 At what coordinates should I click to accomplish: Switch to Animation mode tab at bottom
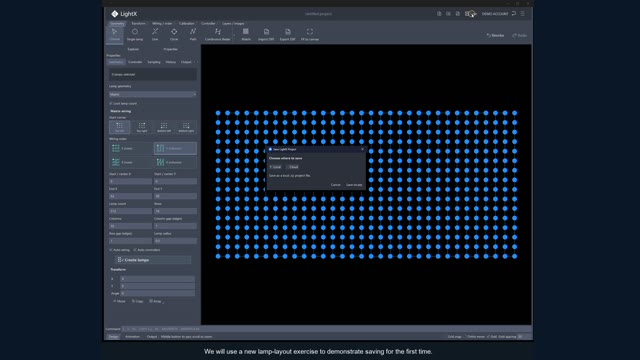pyautogui.click(x=132, y=337)
